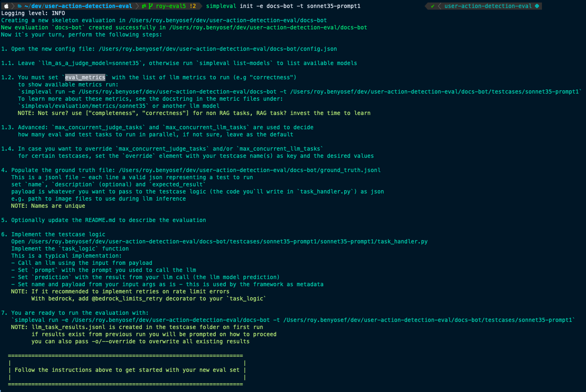
Task: Click the docs-bot/config.json file path
Action: click(x=218, y=49)
